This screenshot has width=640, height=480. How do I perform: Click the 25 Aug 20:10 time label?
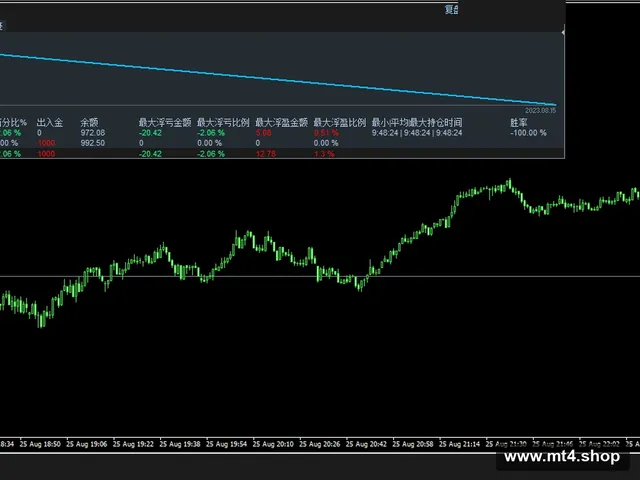273,444
